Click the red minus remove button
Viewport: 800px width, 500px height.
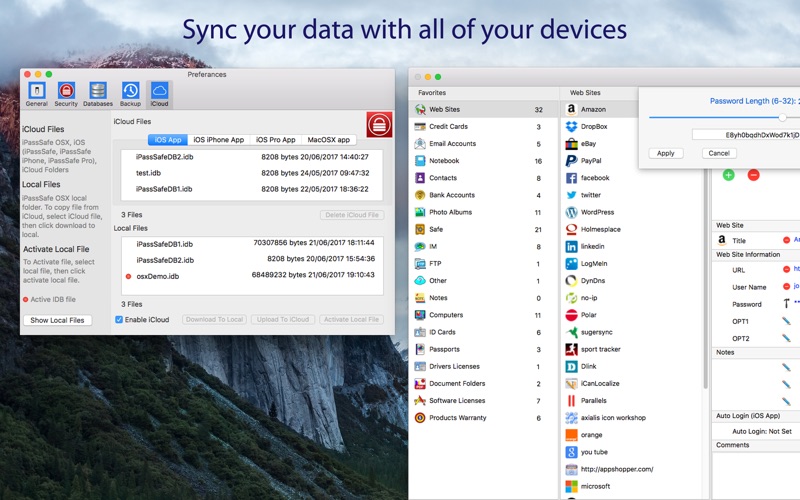pos(753,175)
